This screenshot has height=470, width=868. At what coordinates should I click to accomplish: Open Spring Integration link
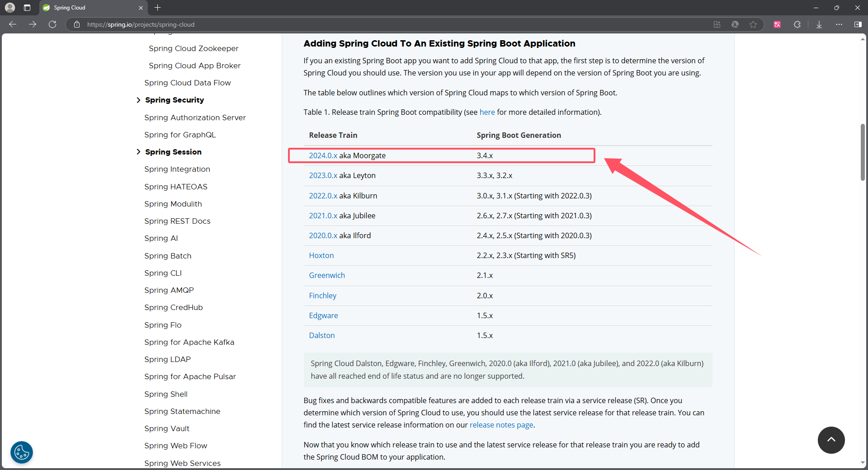pyautogui.click(x=177, y=169)
